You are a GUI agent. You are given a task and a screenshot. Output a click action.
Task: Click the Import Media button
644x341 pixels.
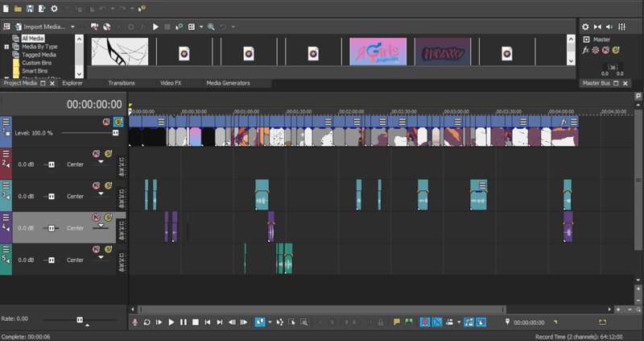click(x=40, y=27)
